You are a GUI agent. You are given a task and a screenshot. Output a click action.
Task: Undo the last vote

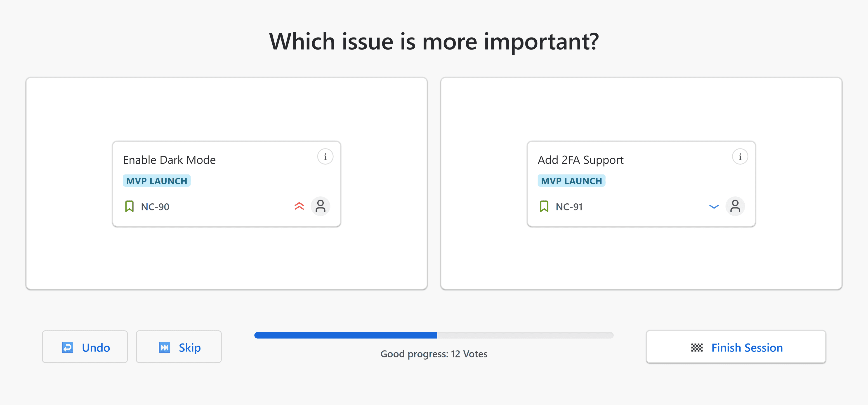85,347
